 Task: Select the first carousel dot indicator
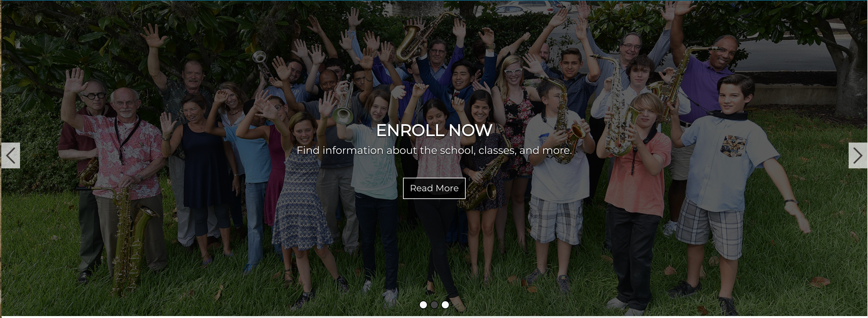[x=423, y=305]
